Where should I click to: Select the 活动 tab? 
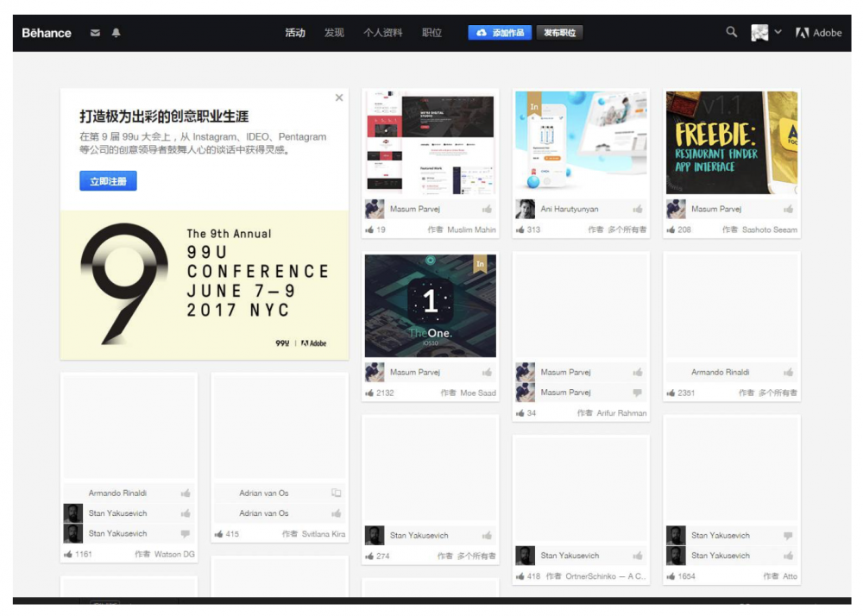[x=295, y=33]
